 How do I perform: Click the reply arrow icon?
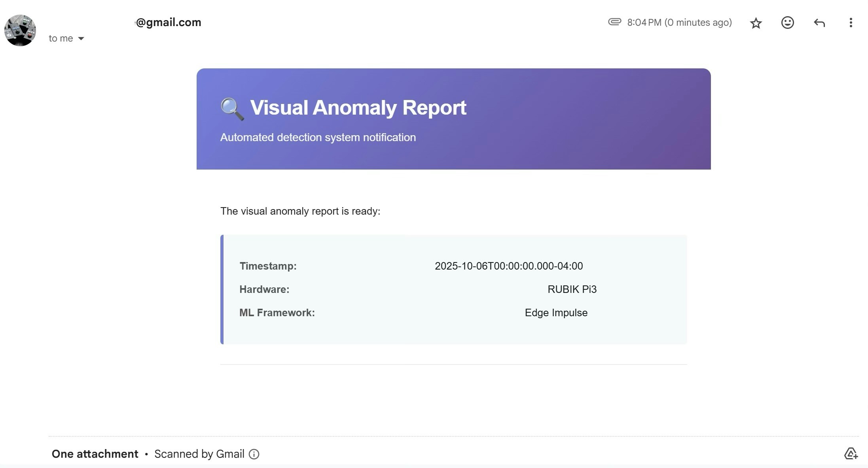click(x=819, y=23)
